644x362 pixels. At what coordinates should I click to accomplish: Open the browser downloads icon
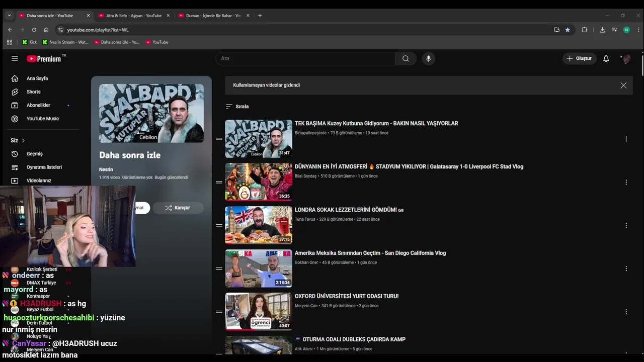point(602,30)
